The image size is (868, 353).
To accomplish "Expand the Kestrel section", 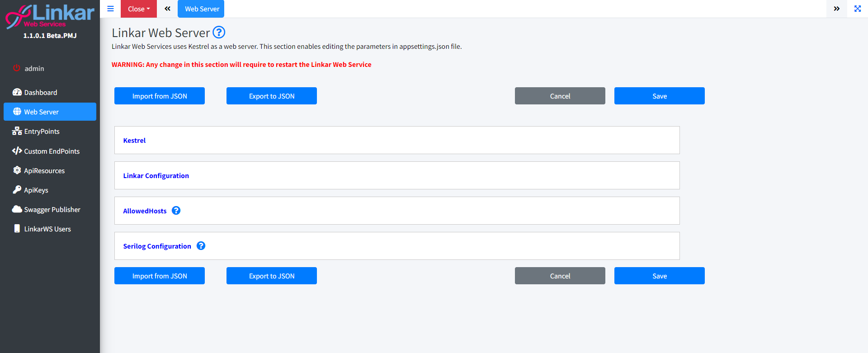I will point(134,141).
